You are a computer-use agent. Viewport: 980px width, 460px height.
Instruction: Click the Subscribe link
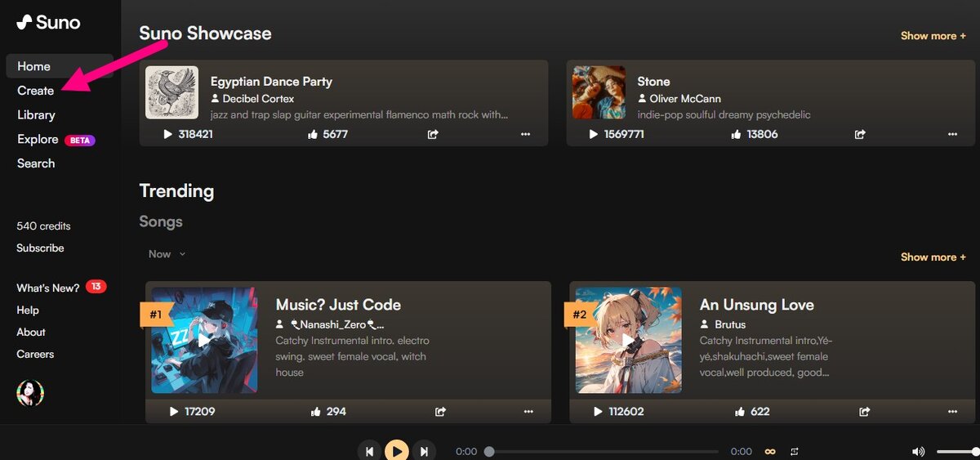click(40, 248)
